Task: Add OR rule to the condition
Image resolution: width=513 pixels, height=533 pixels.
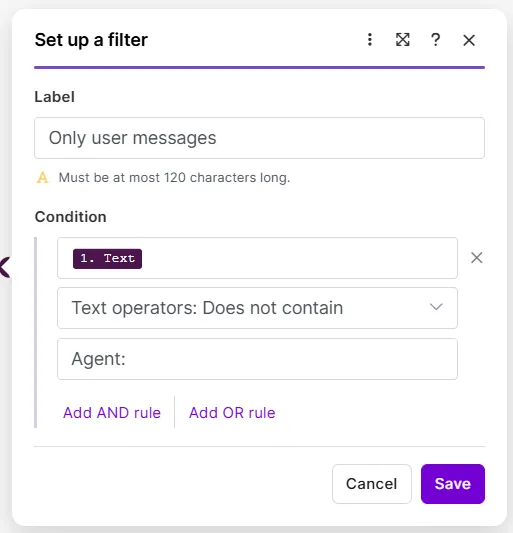Action: point(232,413)
